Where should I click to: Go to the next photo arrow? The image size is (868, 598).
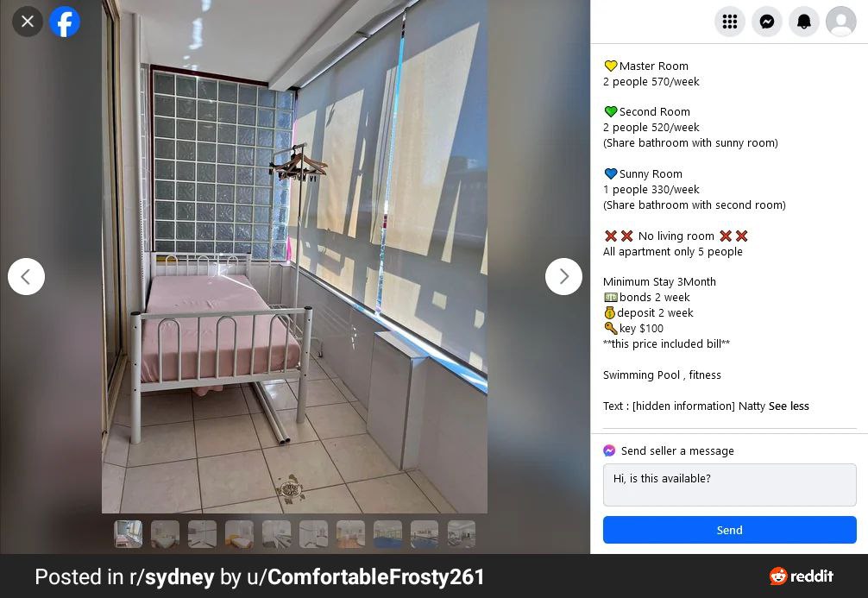563,276
